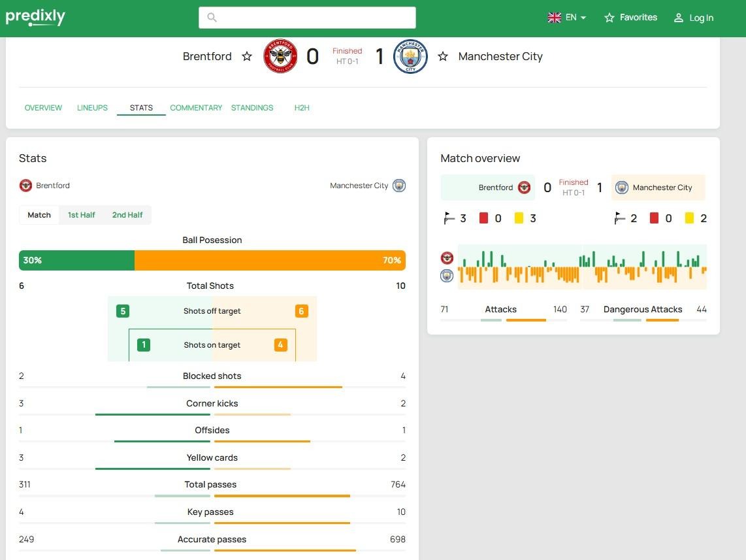Click the Brentford crest in score header
Image resolution: width=746 pixels, height=560 pixels.
(x=280, y=56)
